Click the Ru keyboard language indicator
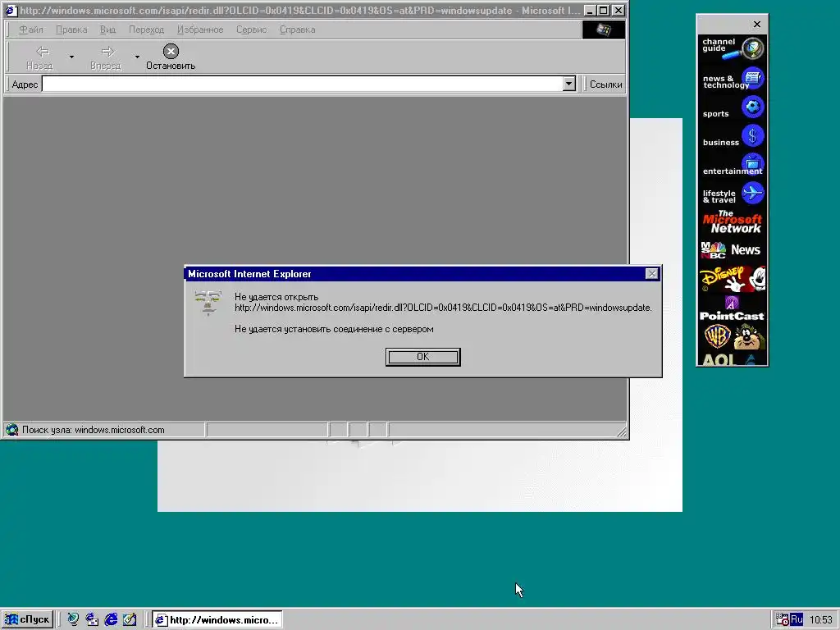840x630 pixels. point(796,619)
